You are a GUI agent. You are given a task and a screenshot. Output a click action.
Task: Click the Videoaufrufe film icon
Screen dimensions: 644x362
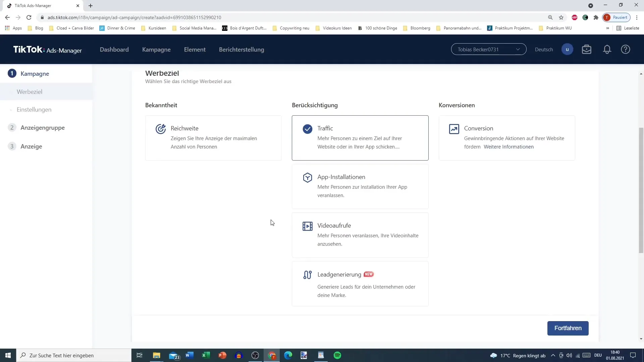pos(307,226)
